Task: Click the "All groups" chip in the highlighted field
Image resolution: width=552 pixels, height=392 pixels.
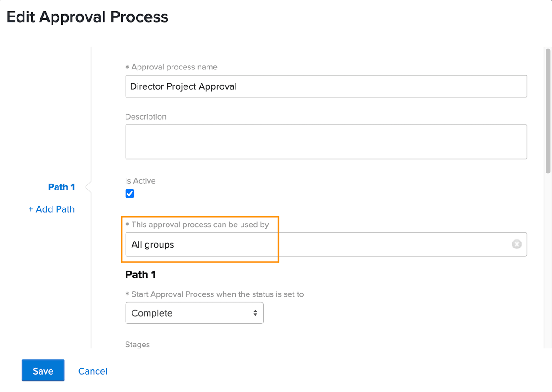Action: pos(152,244)
